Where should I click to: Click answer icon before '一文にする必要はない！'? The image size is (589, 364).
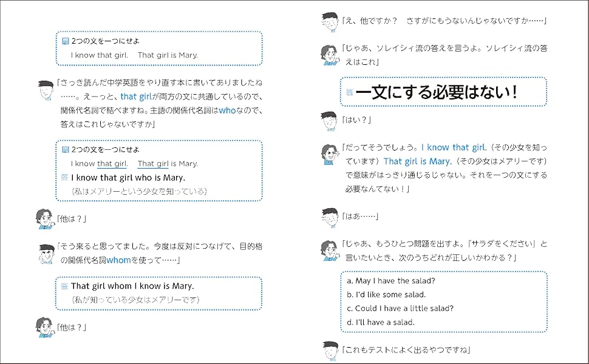349,92
